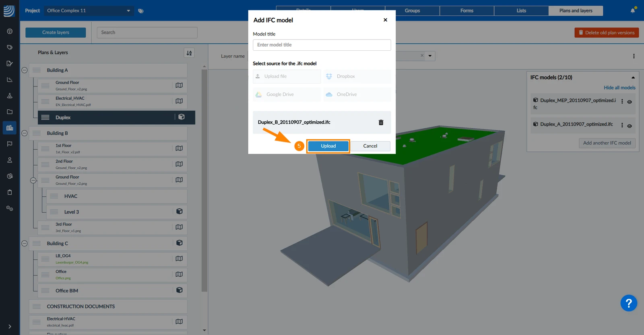Click map icon for 2nd Floor plan

pos(179,164)
